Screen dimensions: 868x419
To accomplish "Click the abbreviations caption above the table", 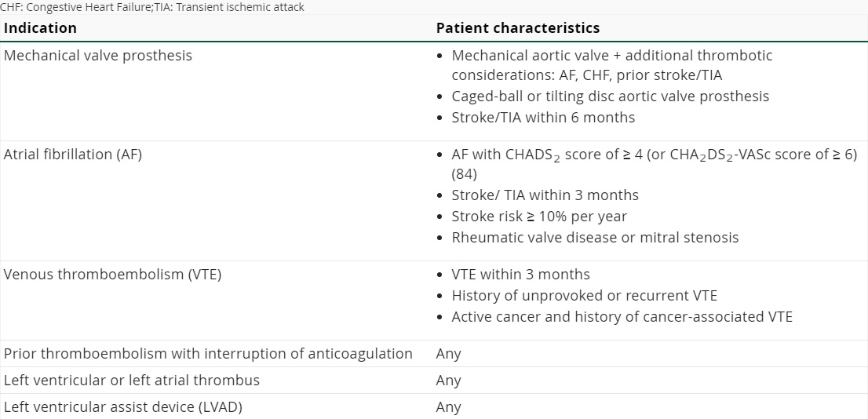I will pos(152,7).
